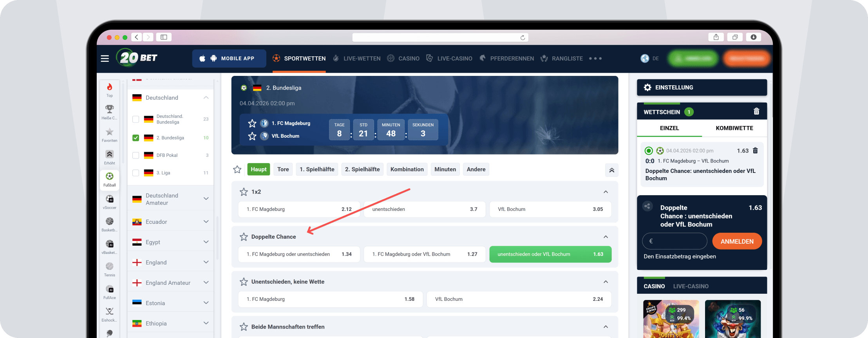This screenshot has width=868, height=338.
Task: Switch to the Kombiwette tab
Action: coord(734,128)
